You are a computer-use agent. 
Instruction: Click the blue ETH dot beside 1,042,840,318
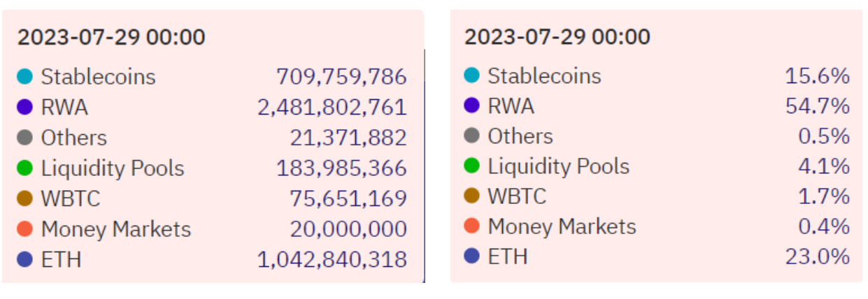pos(25,259)
